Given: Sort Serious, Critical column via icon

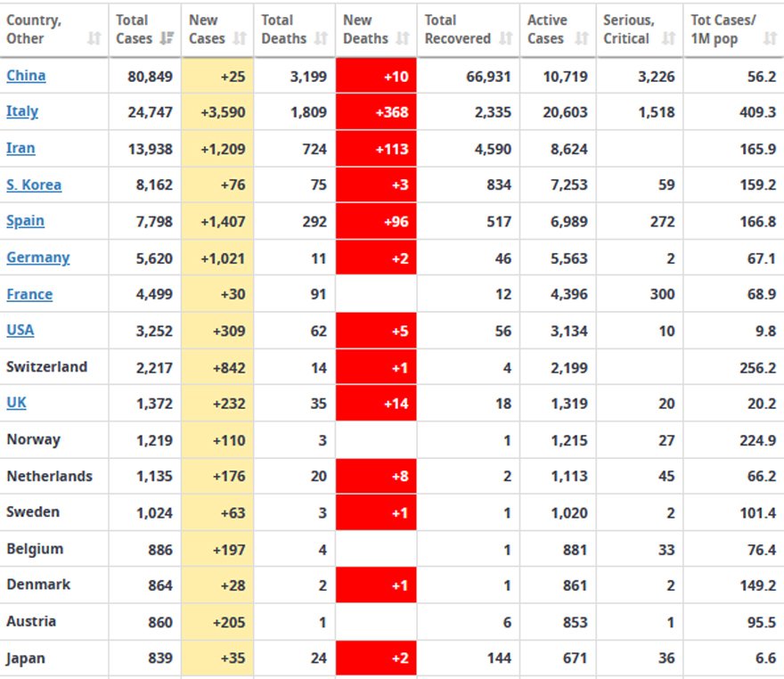Looking at the screenshot, I should click(x=669, y=39).
